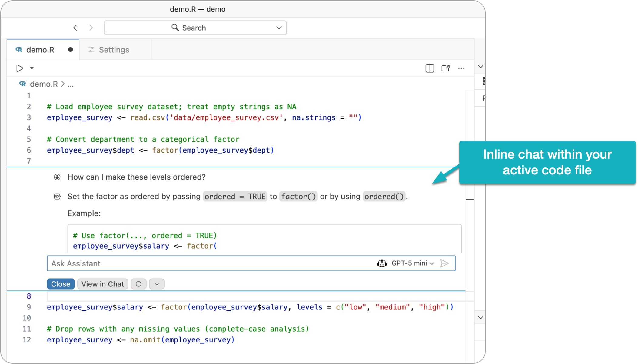This screenshot has width=638, height=364.
Task: Navigate forward using the right arrow
Action: pyautogui.click(x=91, y=27)
